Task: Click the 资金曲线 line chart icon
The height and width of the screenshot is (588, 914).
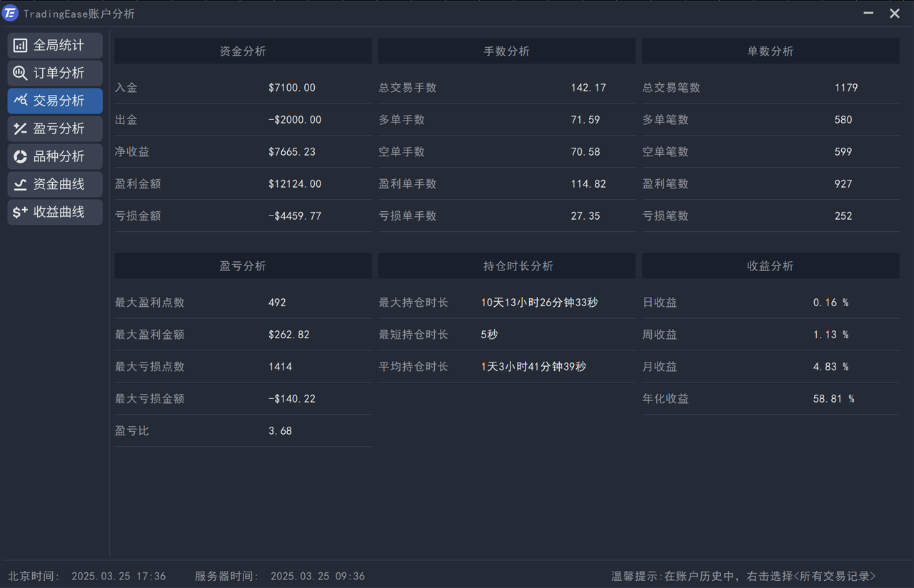Action: point(21,184)
